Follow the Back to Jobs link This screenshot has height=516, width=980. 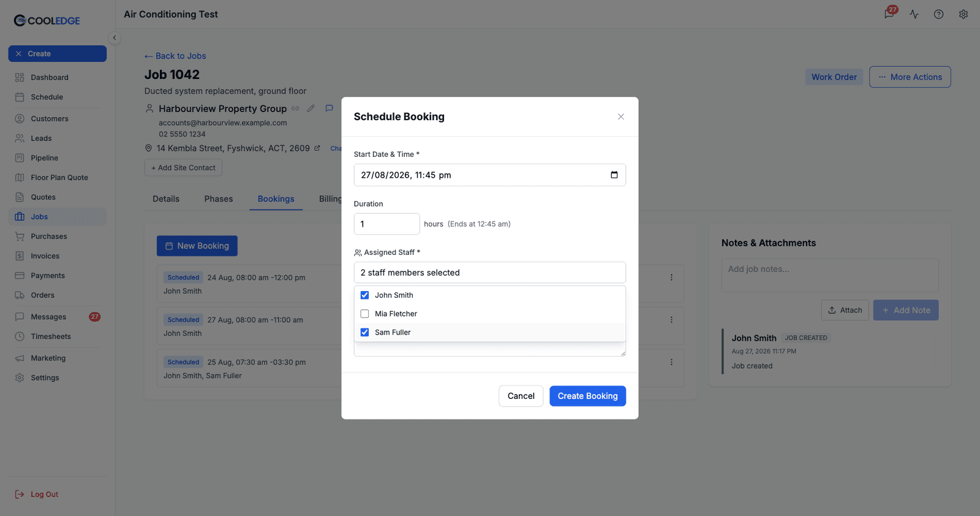(x=175, y=56)
